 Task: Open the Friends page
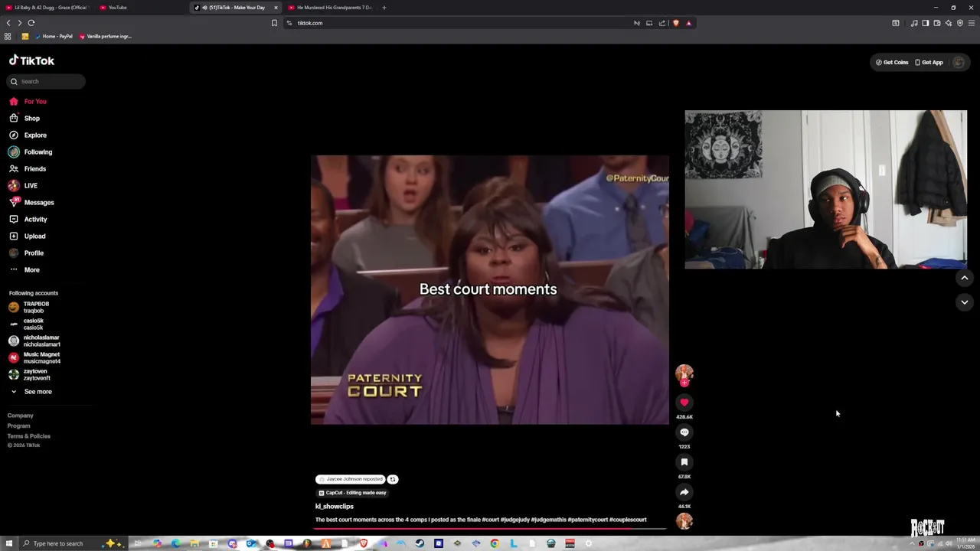click(x=28, y=168)
